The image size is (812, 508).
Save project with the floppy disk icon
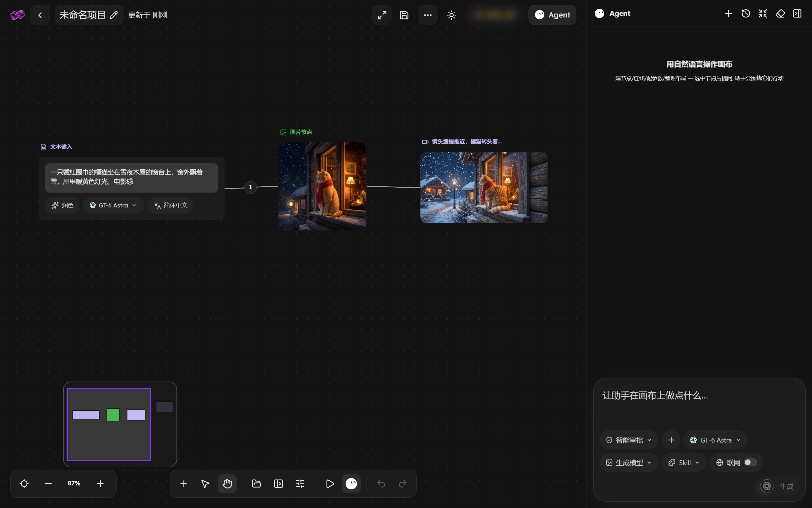click(x=404, y=15)
